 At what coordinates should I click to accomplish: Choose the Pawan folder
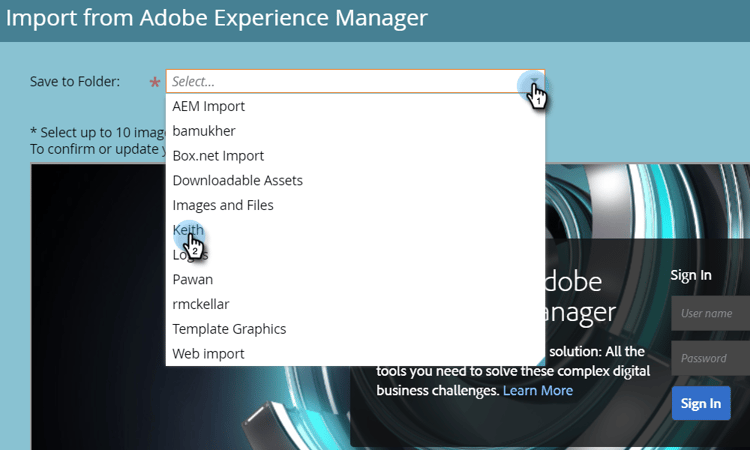[x=355, y=280]
